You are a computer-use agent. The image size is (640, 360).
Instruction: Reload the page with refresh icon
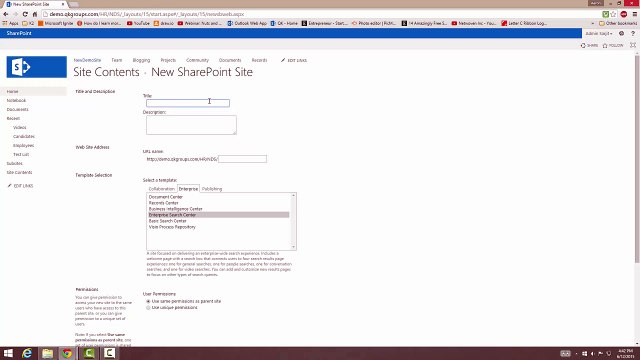[25, 14]
